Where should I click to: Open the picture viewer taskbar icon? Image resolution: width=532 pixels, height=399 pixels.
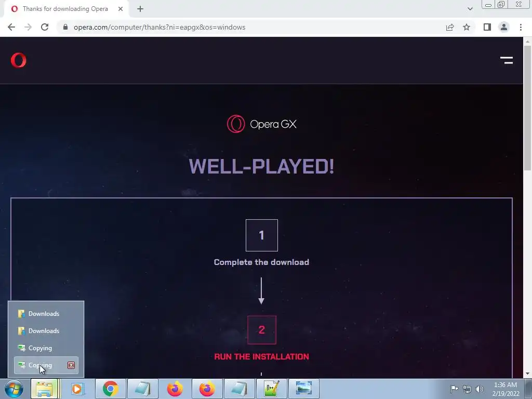tap(303, 389)
